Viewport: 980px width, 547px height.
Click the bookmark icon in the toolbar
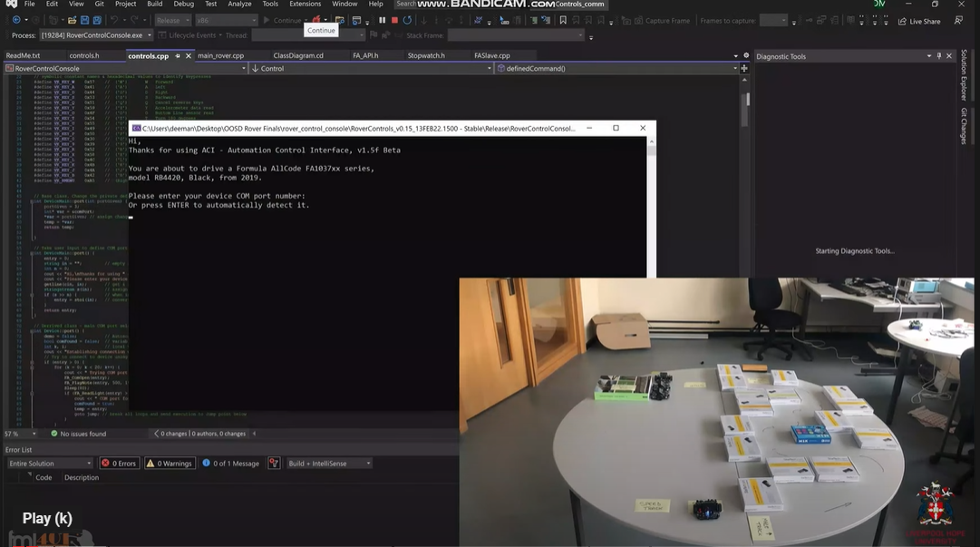[x=563, y=21]
